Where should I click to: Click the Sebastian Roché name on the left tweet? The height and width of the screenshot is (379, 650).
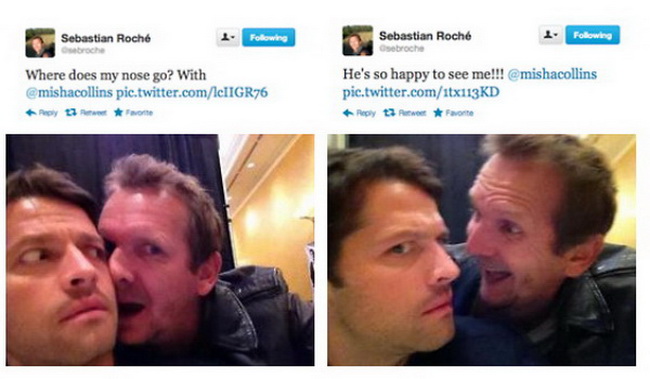(x=106, y=38)
